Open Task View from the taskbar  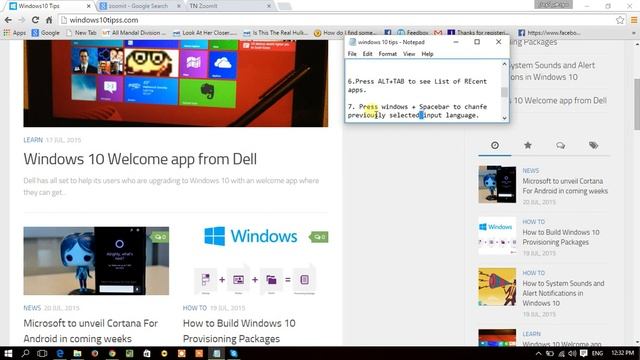[42, 353]
